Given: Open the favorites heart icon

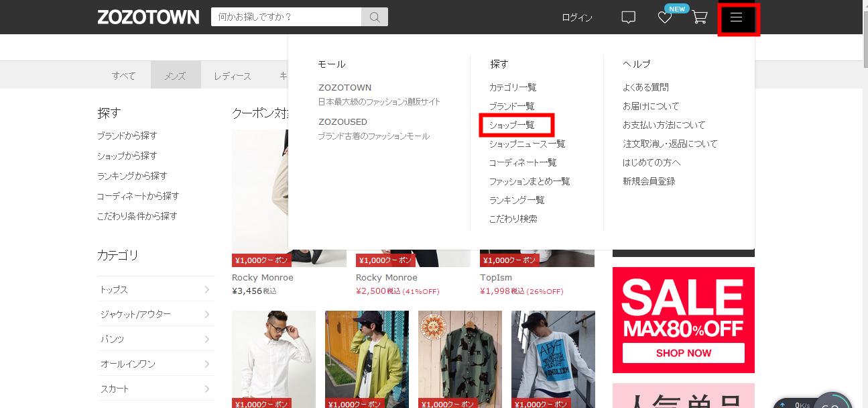Looking at the screenshot, I should click(664, 17).
